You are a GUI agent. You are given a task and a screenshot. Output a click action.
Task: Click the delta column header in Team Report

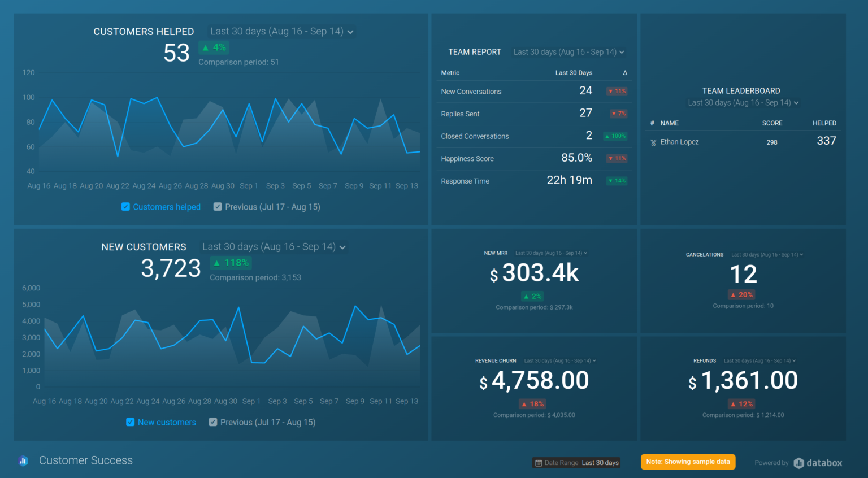click(x=624, y=72)
